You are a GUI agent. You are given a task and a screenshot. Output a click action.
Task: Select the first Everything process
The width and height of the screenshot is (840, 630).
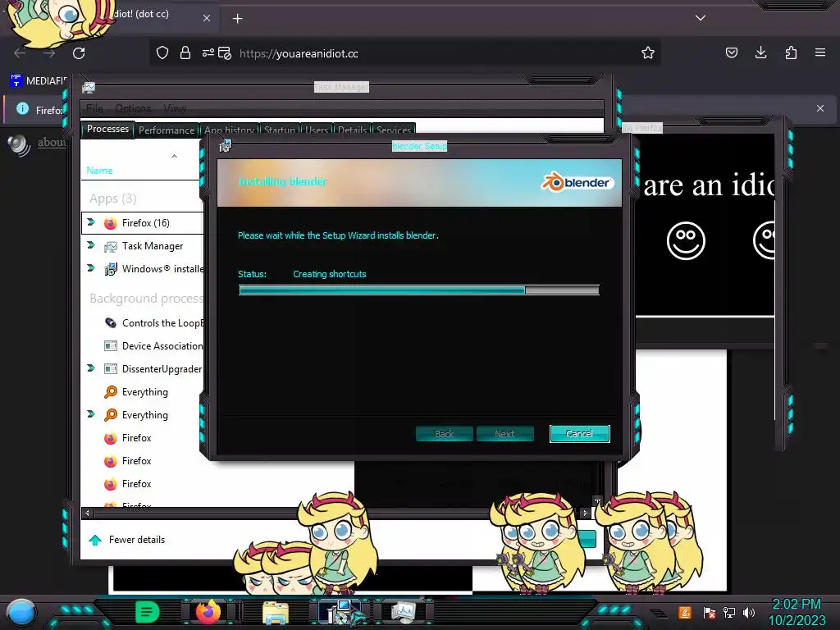click(143, 392)
